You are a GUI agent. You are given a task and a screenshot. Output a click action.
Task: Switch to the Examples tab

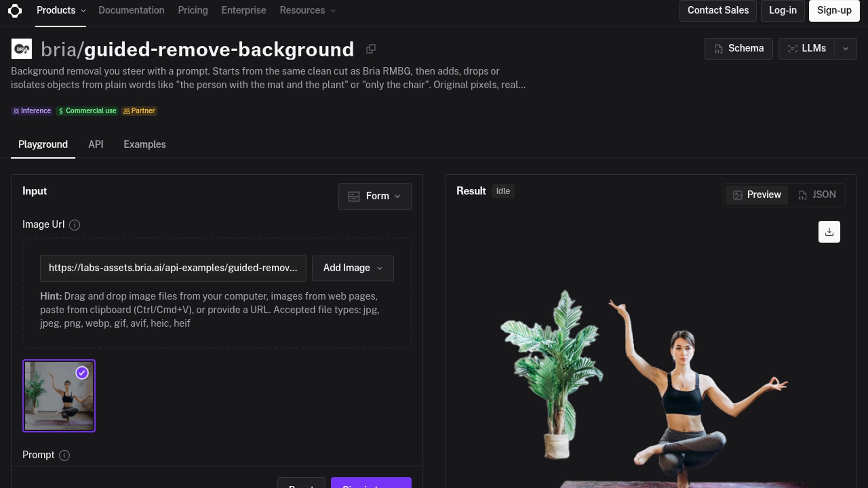point(145,145)
